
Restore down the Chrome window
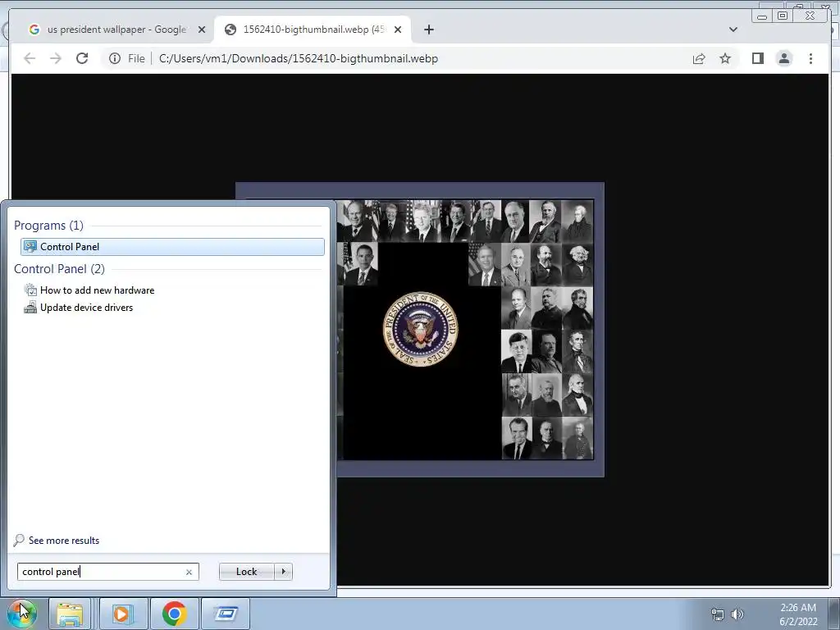(783, 16)
